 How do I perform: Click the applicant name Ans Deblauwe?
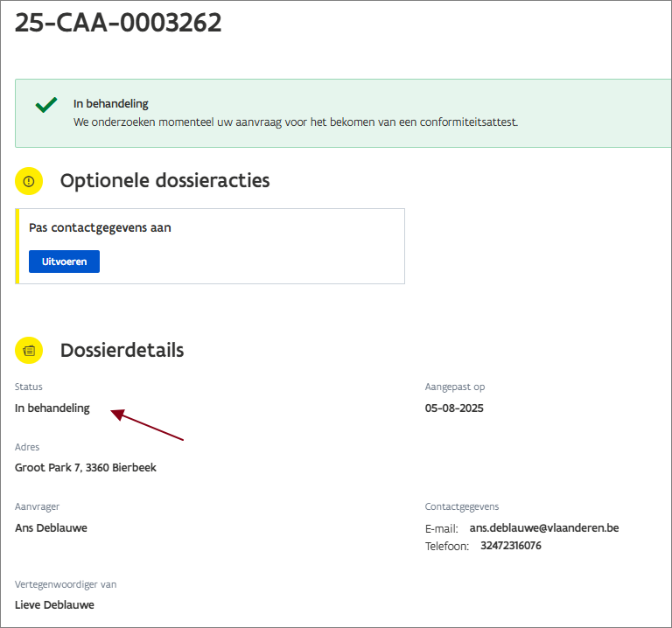point(51,527)
